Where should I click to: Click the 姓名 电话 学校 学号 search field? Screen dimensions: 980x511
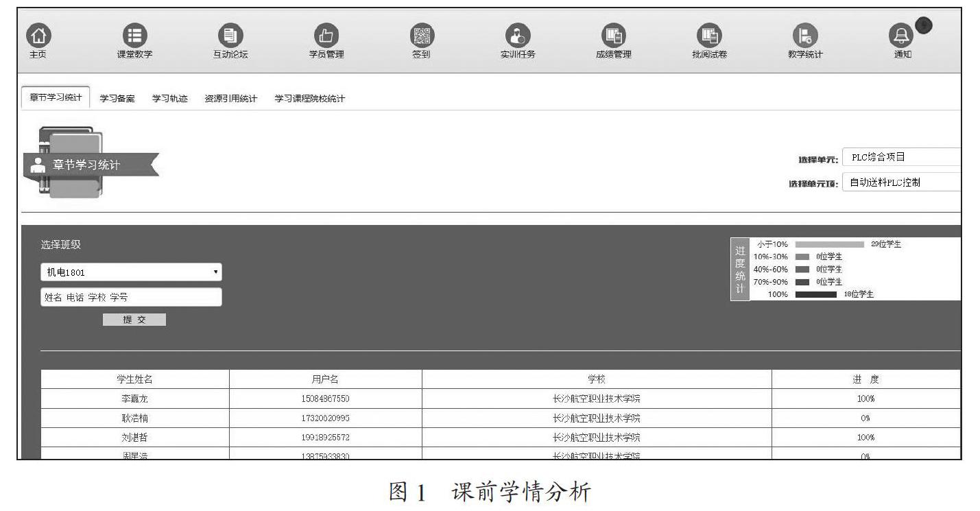click(131, 297)
